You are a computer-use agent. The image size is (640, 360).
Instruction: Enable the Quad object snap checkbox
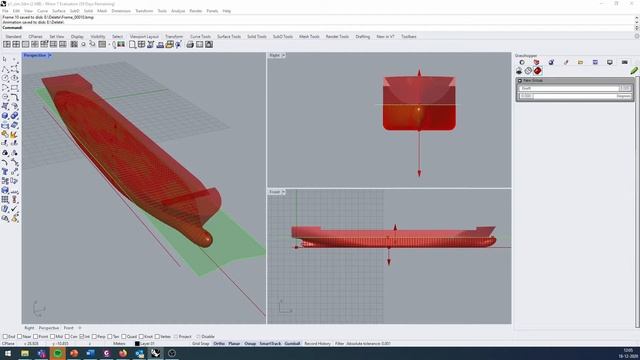click(124, 337)
